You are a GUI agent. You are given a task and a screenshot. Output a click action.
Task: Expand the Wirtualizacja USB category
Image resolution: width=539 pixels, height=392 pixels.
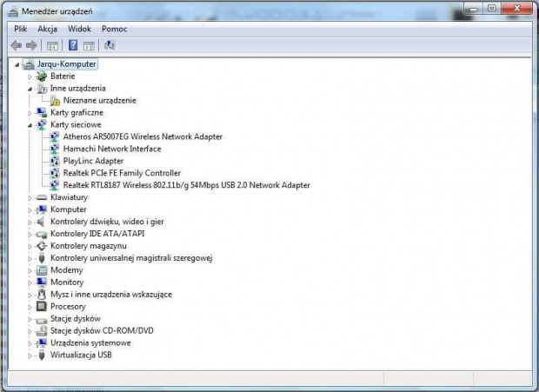[30, 355]
